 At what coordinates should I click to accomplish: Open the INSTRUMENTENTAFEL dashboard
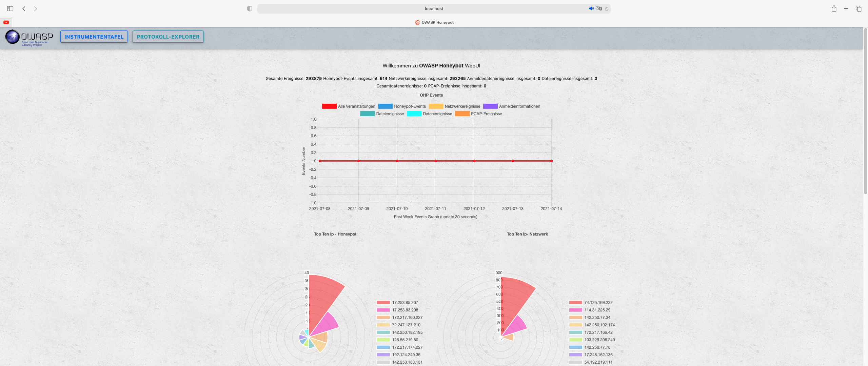pyautogui.click(x=94, y=37)
